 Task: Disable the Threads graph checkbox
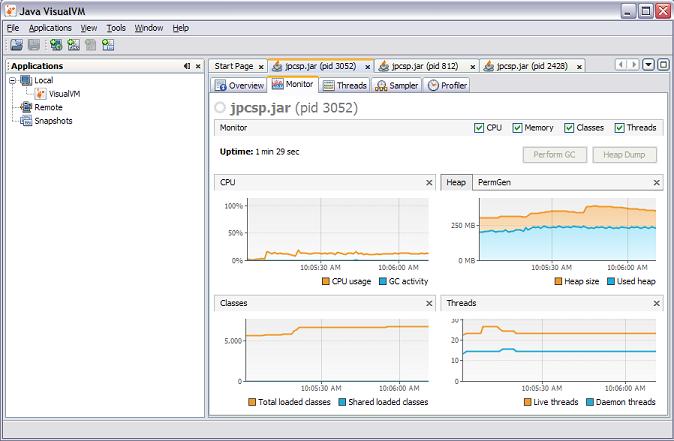click(x=620, y=128)
